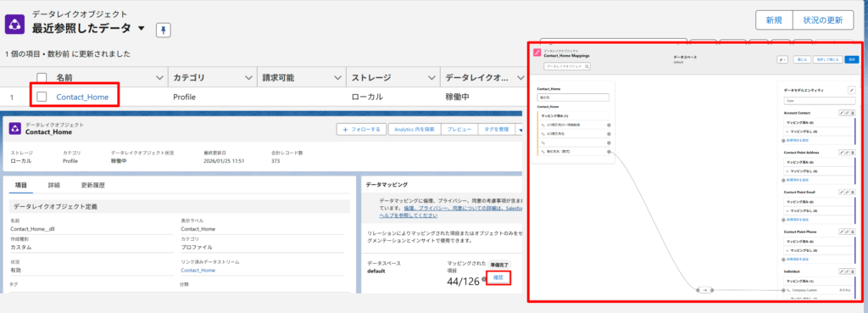The height and width of the screenshot is (313, 868).
Task: Tick the select-all checkbox in table header
Action: (x=42, y=78)
